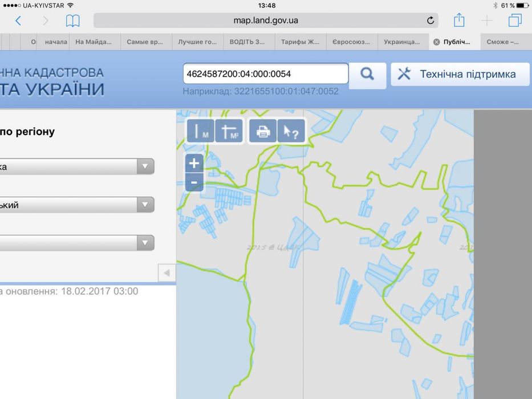
Task: Tap the Bluetooth status icon
Action: coord(496,6)
